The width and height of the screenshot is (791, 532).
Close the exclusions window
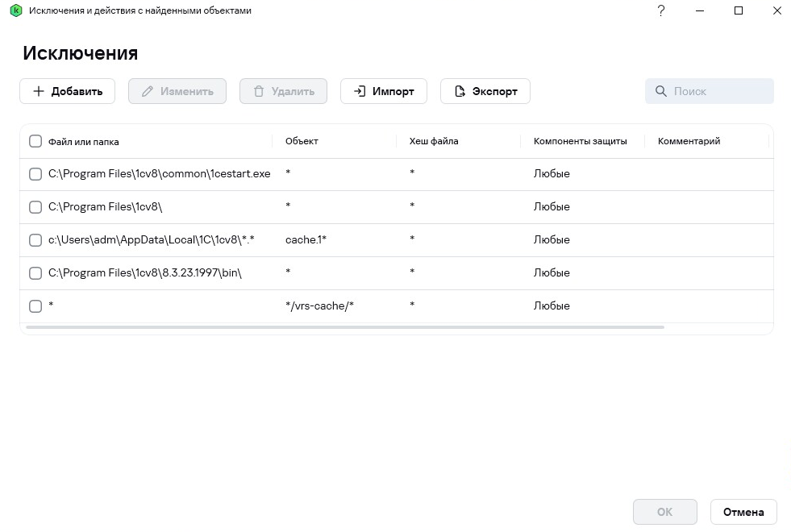tap(776, 11)
